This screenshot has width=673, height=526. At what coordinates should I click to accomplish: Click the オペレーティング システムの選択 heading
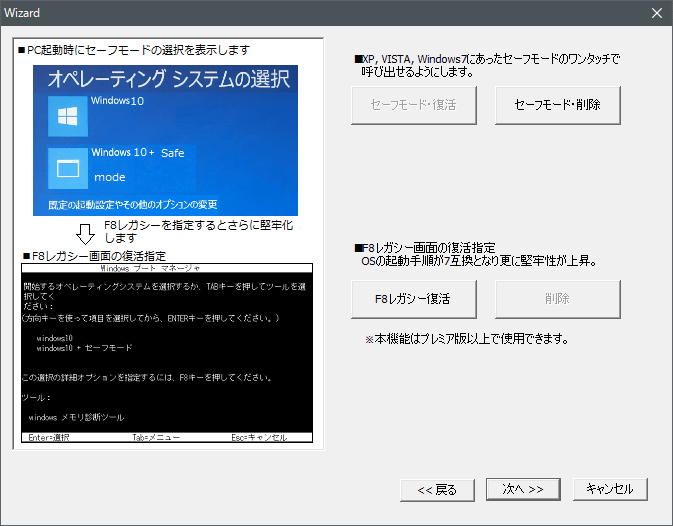pos(169,79)
